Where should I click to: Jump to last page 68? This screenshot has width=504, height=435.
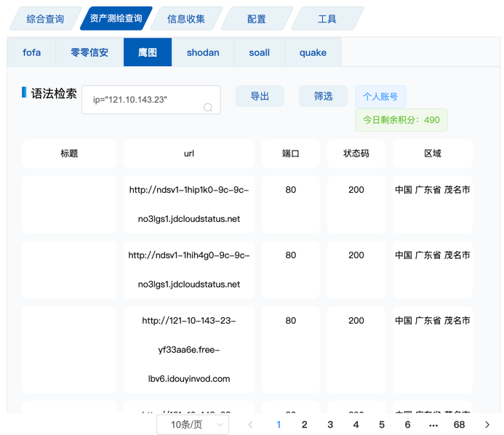coord(459,425)
